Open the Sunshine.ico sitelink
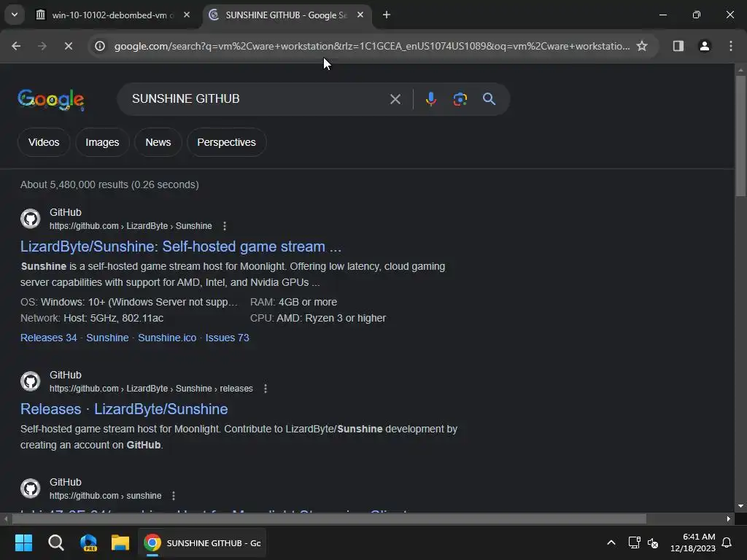 pyautogui.click(x=167, y=338)
